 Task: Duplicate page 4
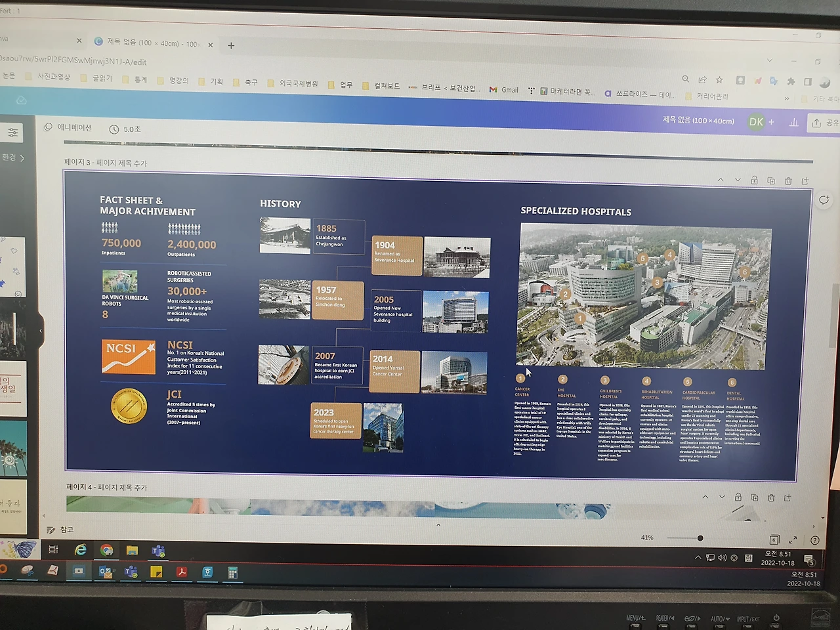click(754, 497)
